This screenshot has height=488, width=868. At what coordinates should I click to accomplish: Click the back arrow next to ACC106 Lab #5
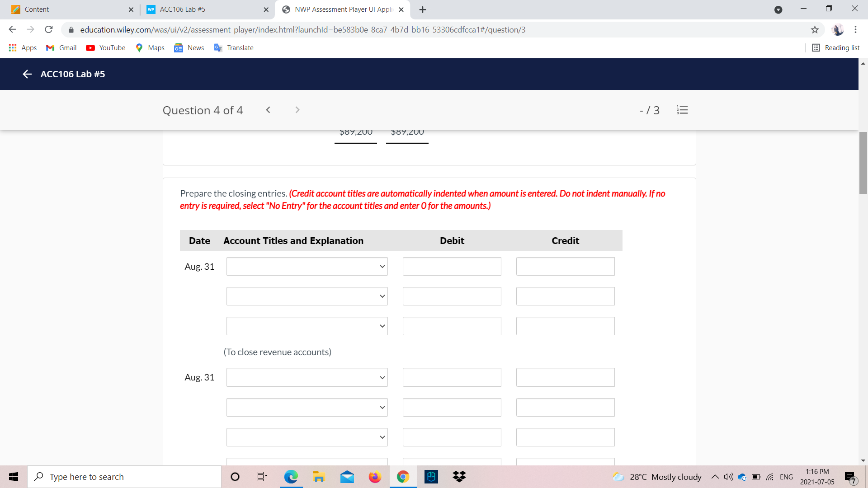[27, 74]
